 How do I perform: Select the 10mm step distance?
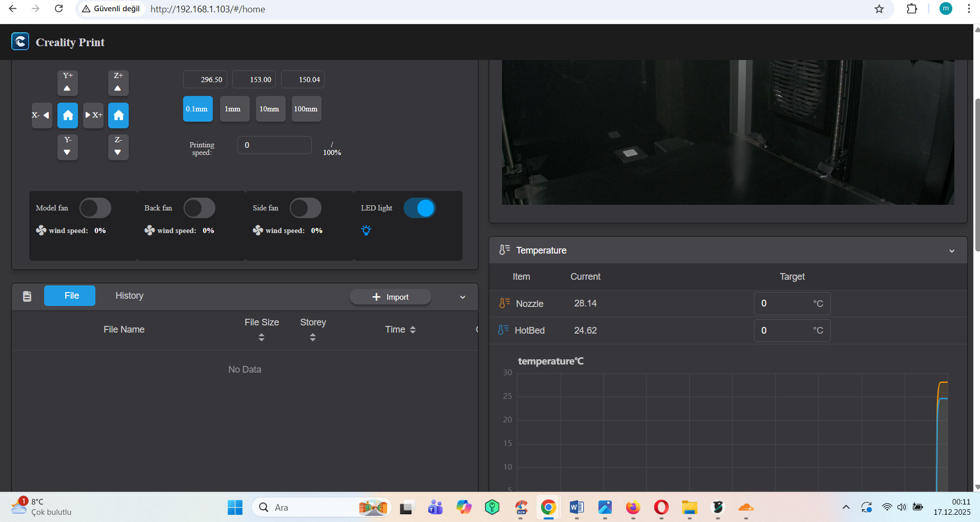(270, 109)
